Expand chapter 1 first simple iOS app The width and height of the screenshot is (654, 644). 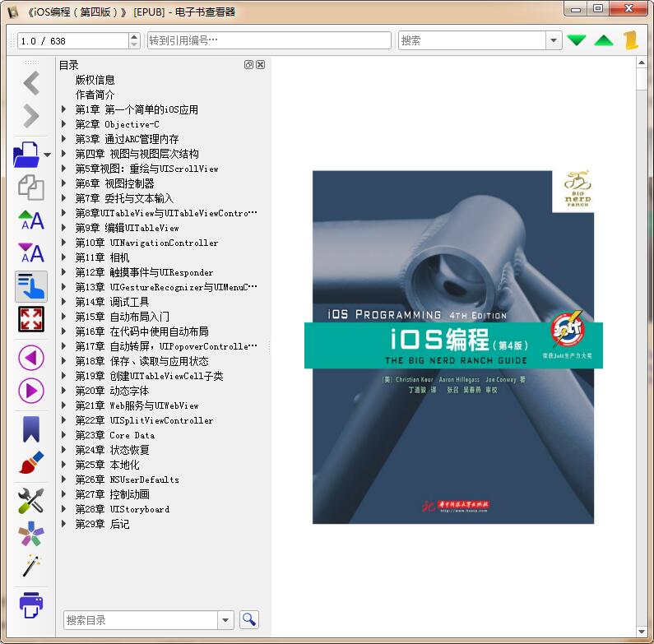(63, 109)
